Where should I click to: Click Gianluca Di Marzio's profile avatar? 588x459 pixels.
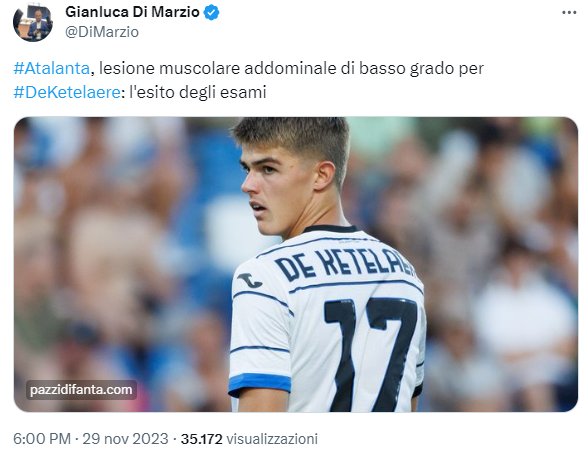[33, 23]
